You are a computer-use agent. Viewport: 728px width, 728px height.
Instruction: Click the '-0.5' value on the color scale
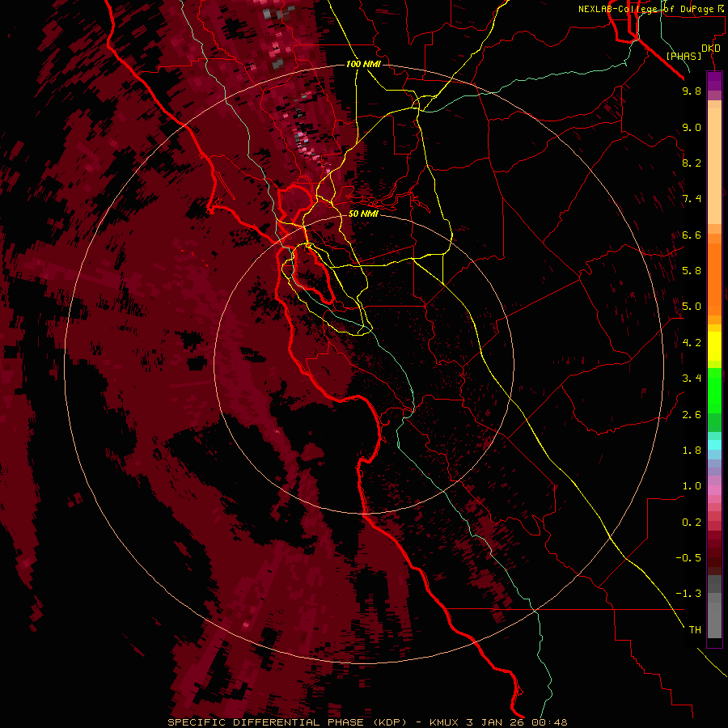[688, 558]
